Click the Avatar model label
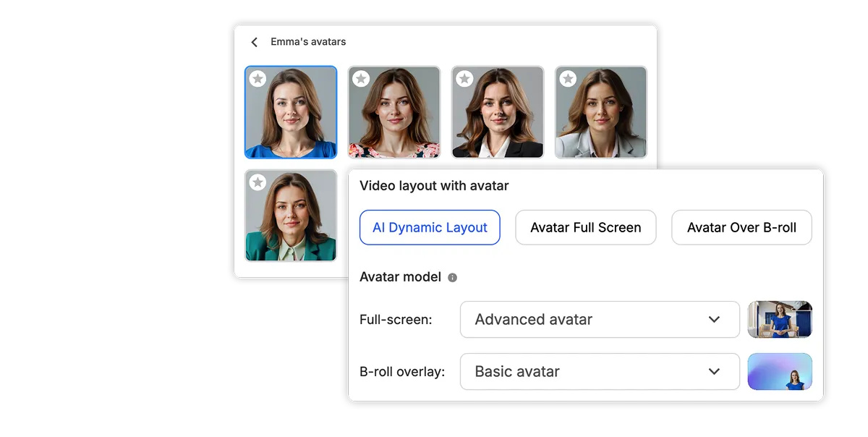The image size is (868, 437). point(400,277)
